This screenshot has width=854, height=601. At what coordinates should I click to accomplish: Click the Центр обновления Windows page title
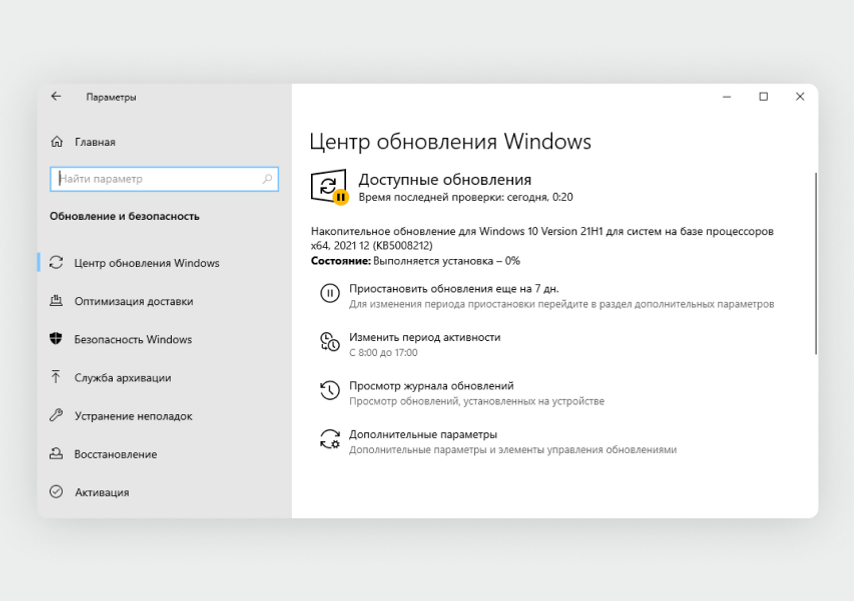(x=450, y=141)
